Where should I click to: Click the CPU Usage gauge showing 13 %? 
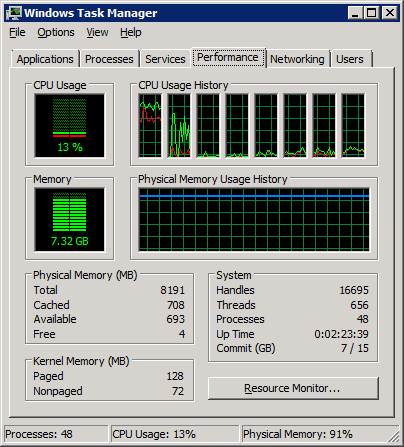coord(69,126)
